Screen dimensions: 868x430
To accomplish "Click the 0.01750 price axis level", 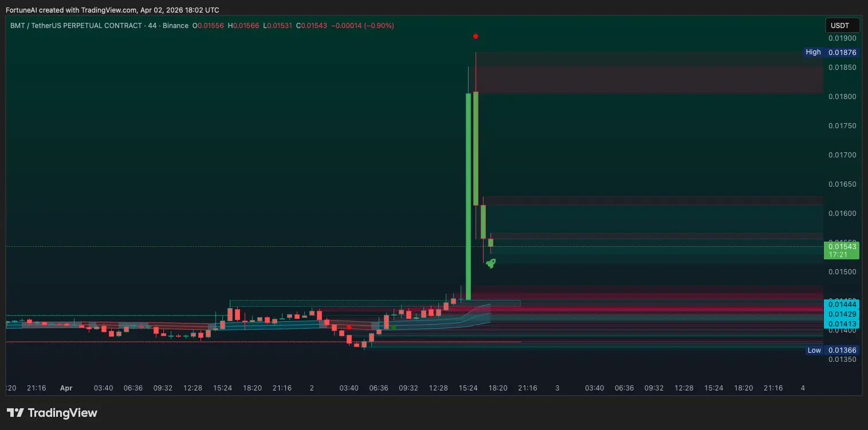I will coord(842,126).
